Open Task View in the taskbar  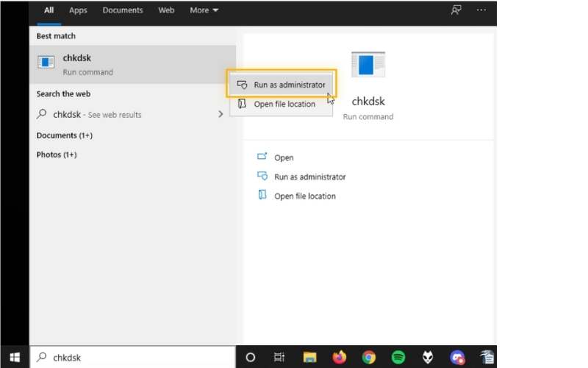coord(279,357)
